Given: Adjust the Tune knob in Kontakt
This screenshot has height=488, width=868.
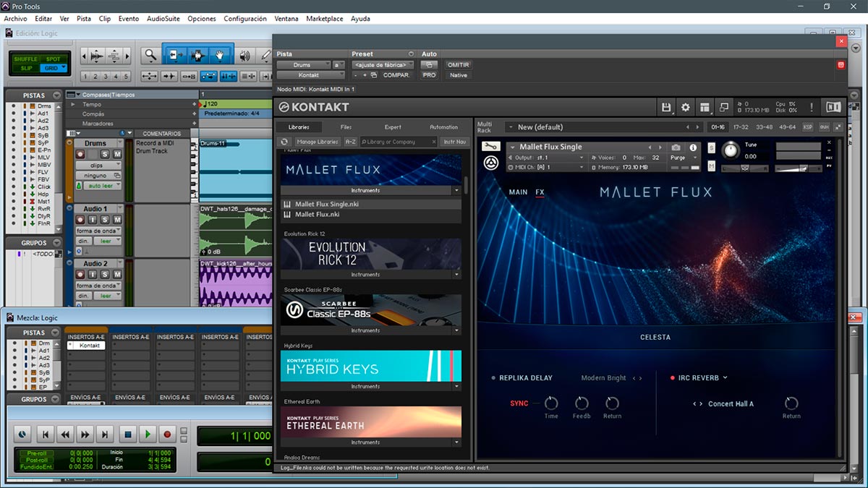Looking at the screenshot, I should tap(731, 150).
